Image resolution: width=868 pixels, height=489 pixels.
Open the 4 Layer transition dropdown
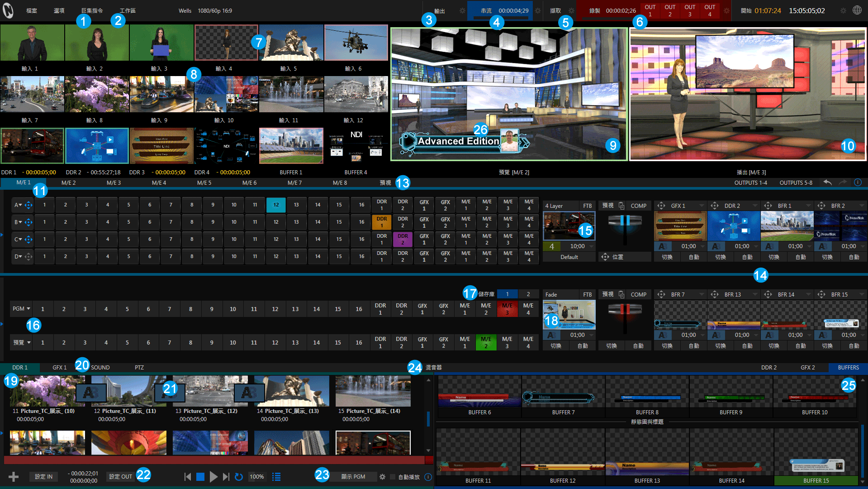coord(561,206)
